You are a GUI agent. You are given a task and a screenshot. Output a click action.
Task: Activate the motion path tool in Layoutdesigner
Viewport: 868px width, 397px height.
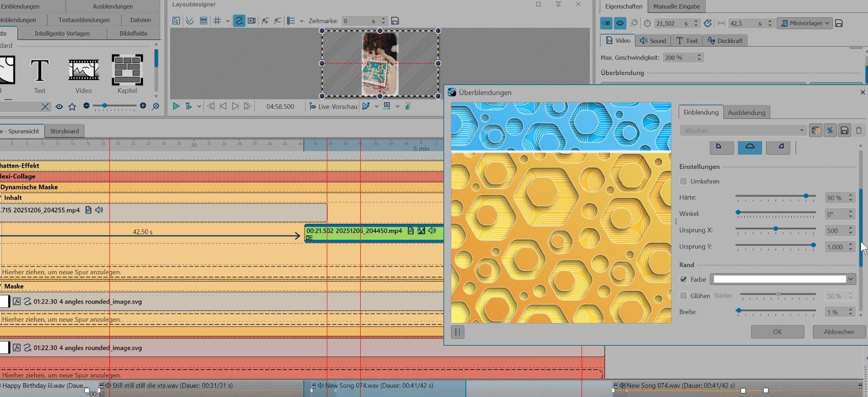pos(239,21)
